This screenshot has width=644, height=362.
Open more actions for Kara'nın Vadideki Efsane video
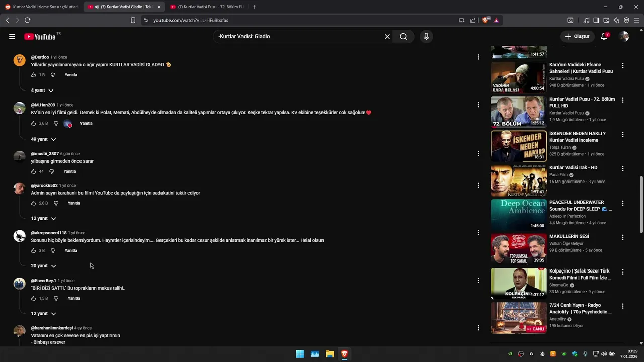(x=623, y=66)
